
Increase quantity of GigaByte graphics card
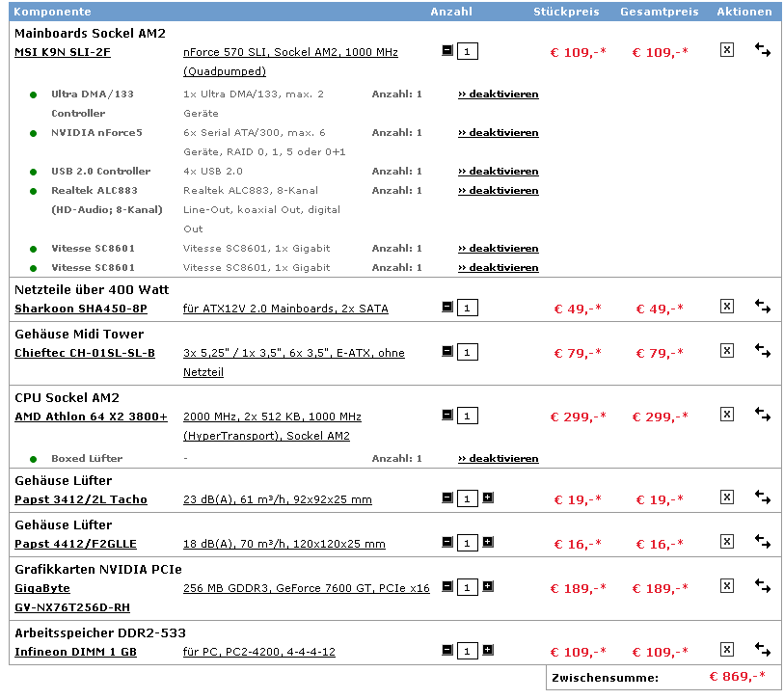point(488,586)
